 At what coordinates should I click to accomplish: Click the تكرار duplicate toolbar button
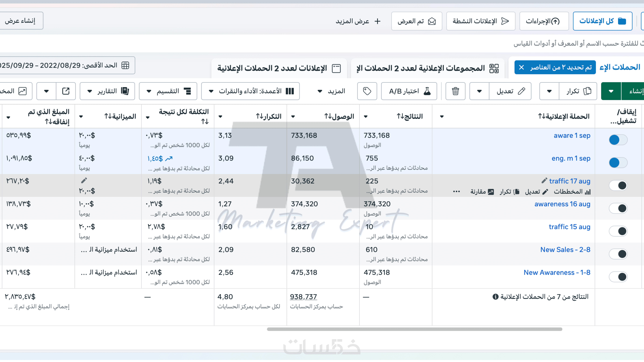pyautogui.click(x=578, y=91)
